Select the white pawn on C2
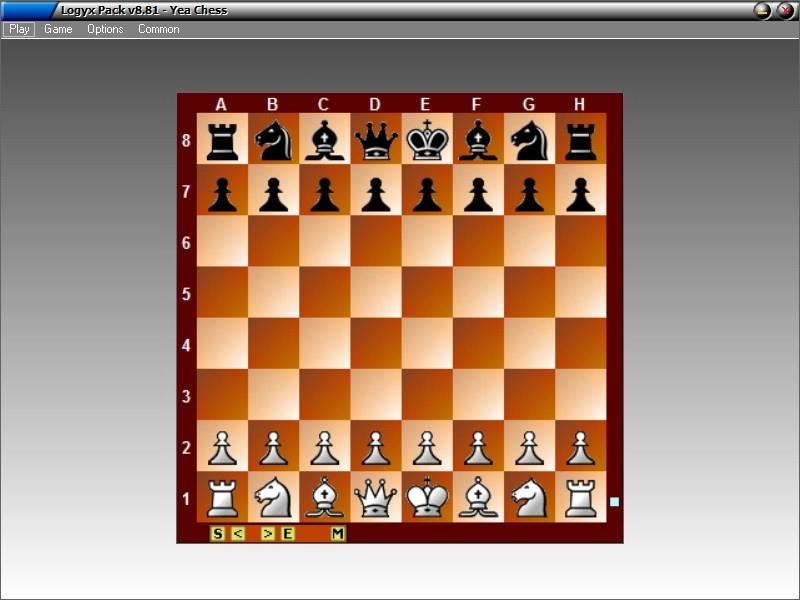 [325, 446]
